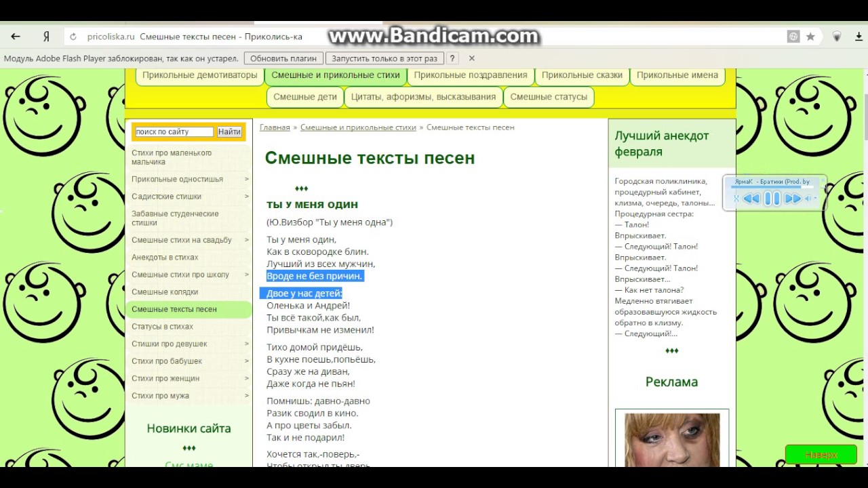Go back with the browser back arrow
Viewport: 868px width, 488px height.
(16, 37)
